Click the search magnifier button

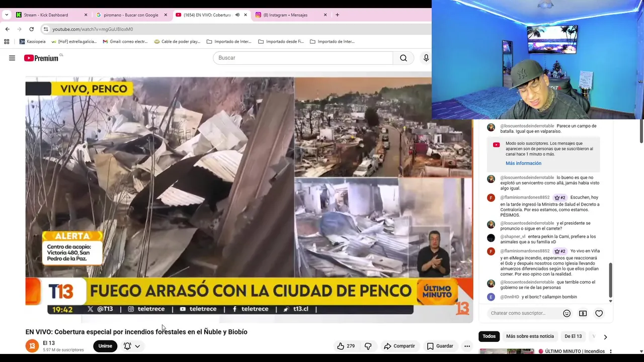(x=404, y=58)
